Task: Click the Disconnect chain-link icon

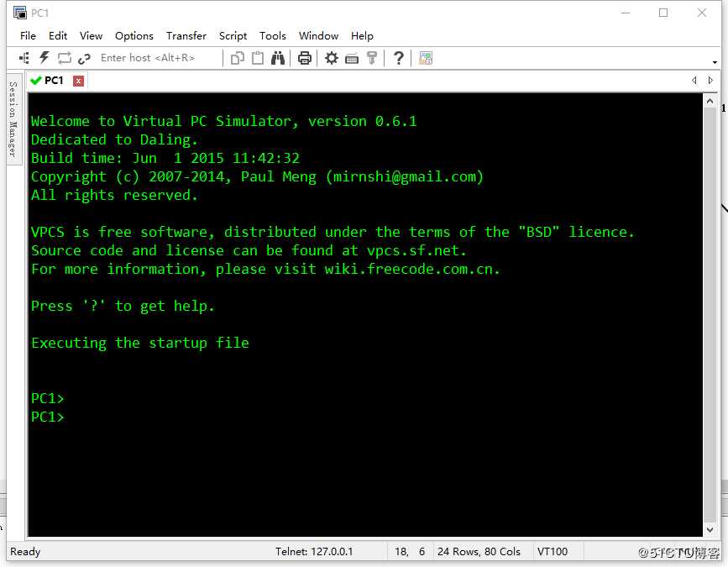Action: point(84,59)
